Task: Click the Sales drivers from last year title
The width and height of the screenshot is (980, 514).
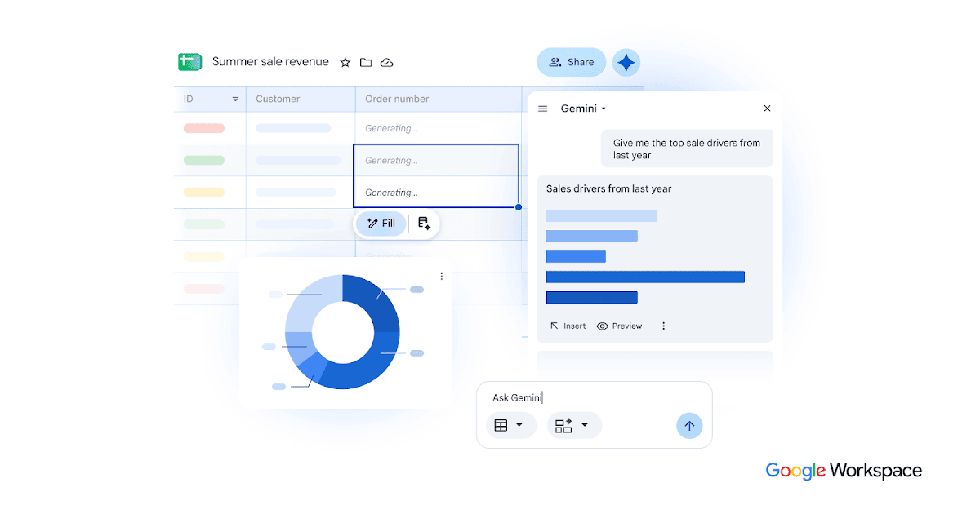Action: coord(608,188)
